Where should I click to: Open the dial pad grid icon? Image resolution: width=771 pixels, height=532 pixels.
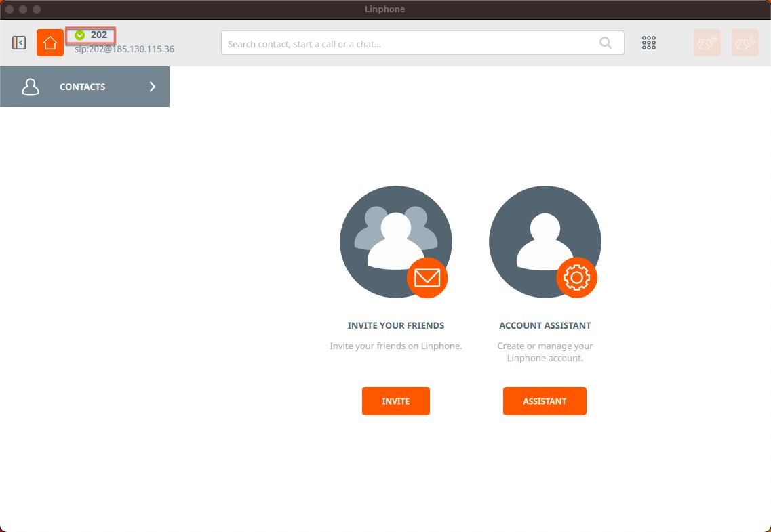[649, 43]
